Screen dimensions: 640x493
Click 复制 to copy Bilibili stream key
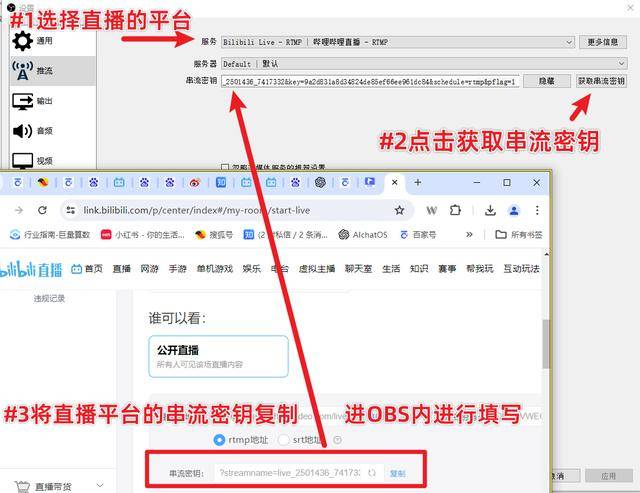(x=398, y=473)
